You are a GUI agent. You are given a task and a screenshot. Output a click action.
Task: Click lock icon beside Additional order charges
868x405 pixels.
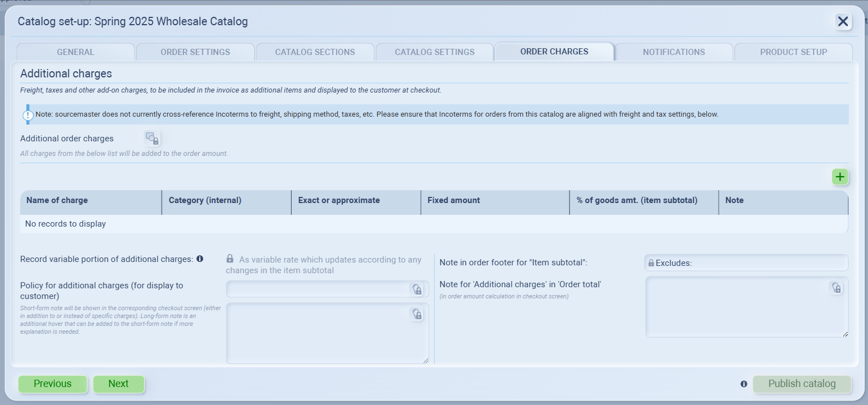152,139
